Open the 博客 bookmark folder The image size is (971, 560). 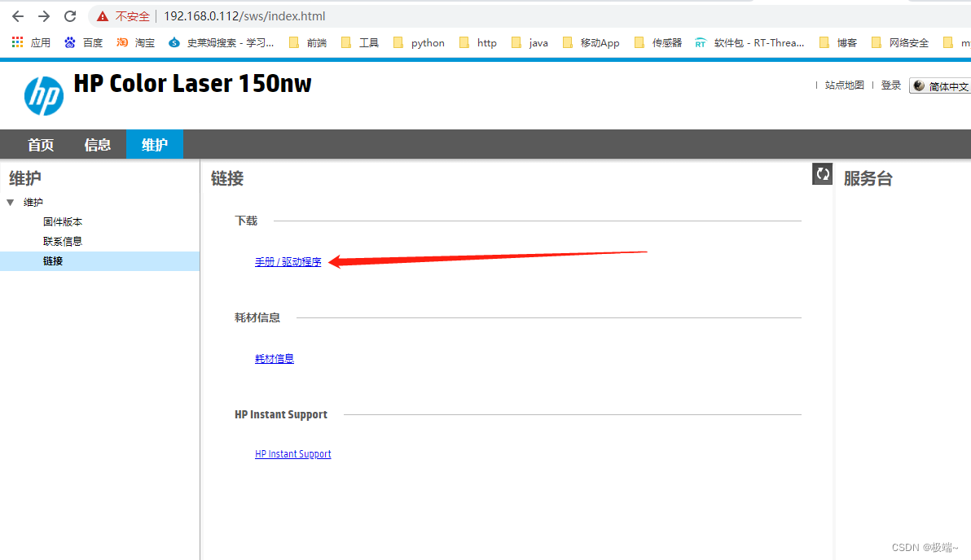tap(838, 42)
